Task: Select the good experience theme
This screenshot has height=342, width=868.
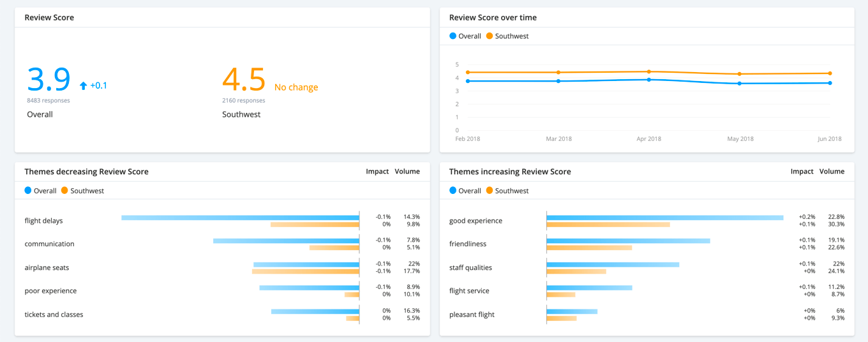Action: click(475, 221)
